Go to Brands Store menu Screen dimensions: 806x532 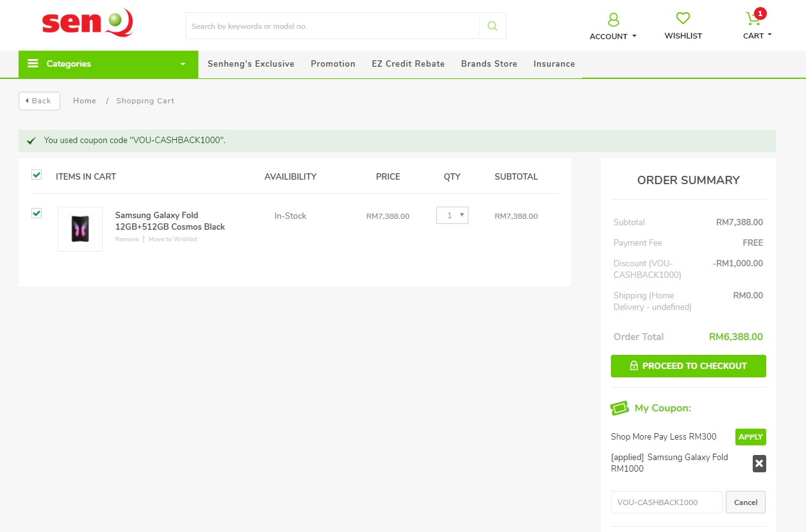point(488,64)
